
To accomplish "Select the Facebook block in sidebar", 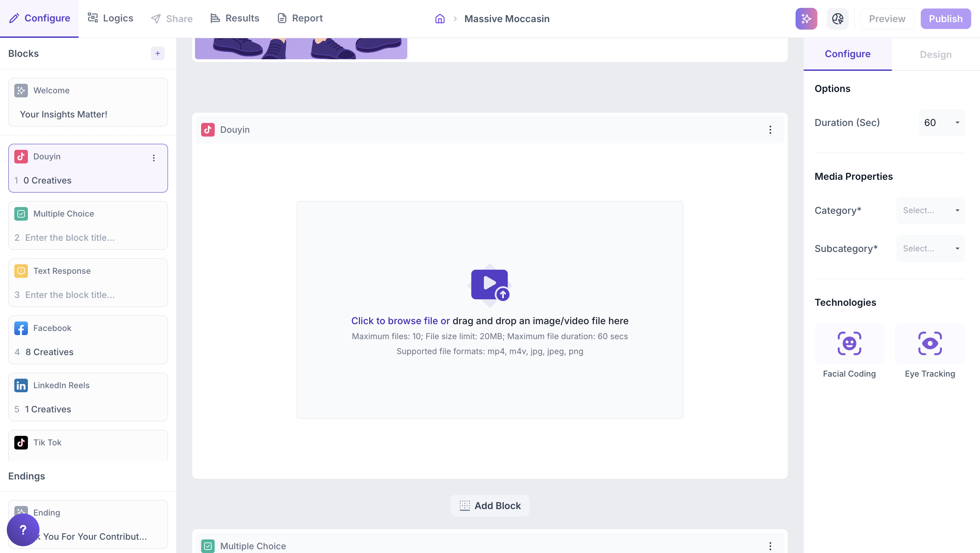I will tap(88, 339).
